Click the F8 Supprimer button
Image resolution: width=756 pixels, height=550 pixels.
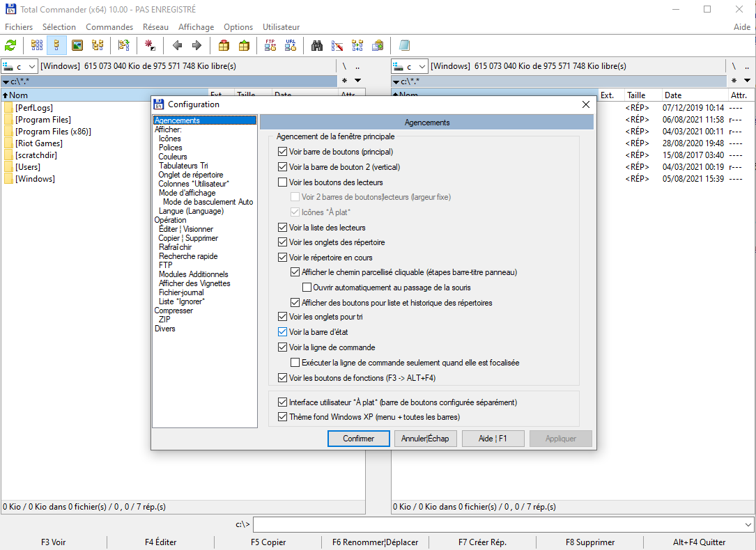(590, 542)
